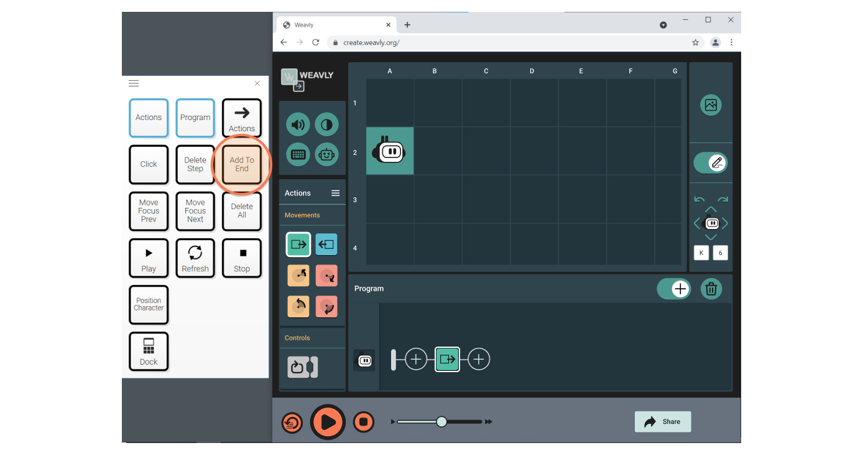The height and width of the screenshot is (458, 868).
Task: Open the shortcuts overlay hamburger menu
Action: click(x=133, y=83)
